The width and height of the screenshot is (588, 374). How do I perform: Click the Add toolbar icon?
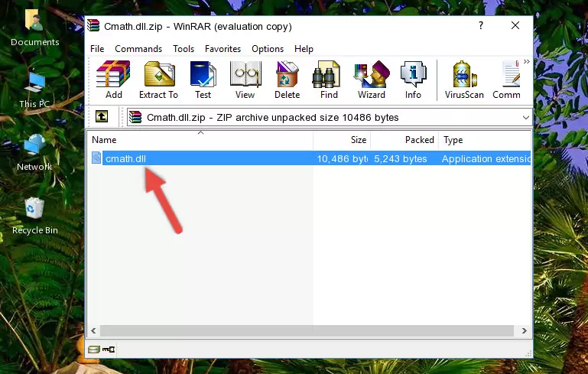(113, 80)
